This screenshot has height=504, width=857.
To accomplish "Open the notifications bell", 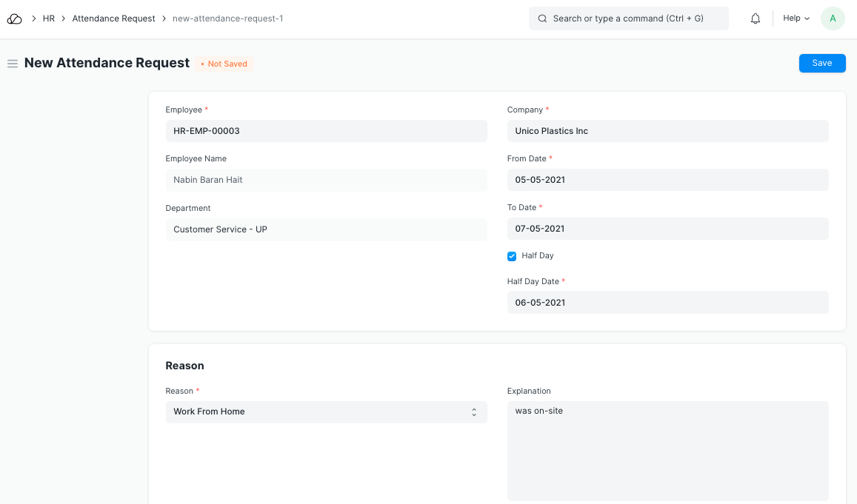I will click(756, 19).
